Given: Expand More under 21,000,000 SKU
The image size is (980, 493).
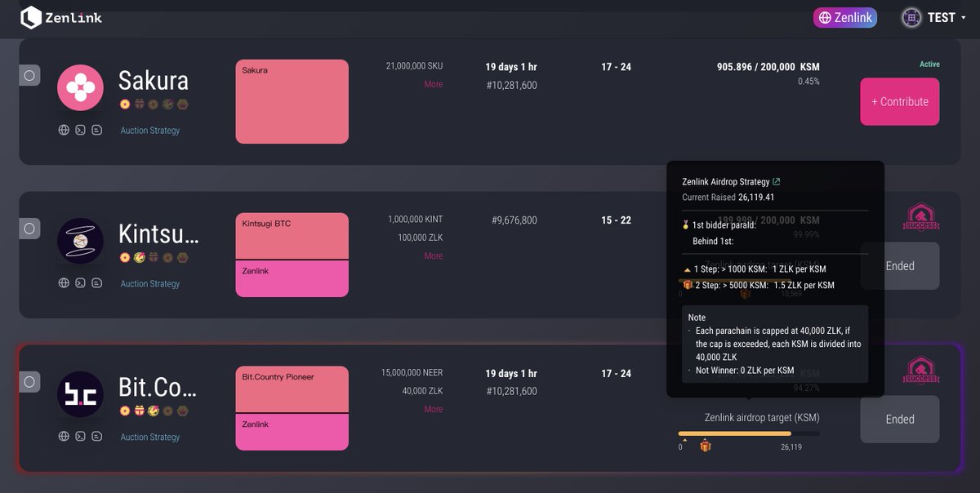Looking at the screenshot, I should pos(434,84).
